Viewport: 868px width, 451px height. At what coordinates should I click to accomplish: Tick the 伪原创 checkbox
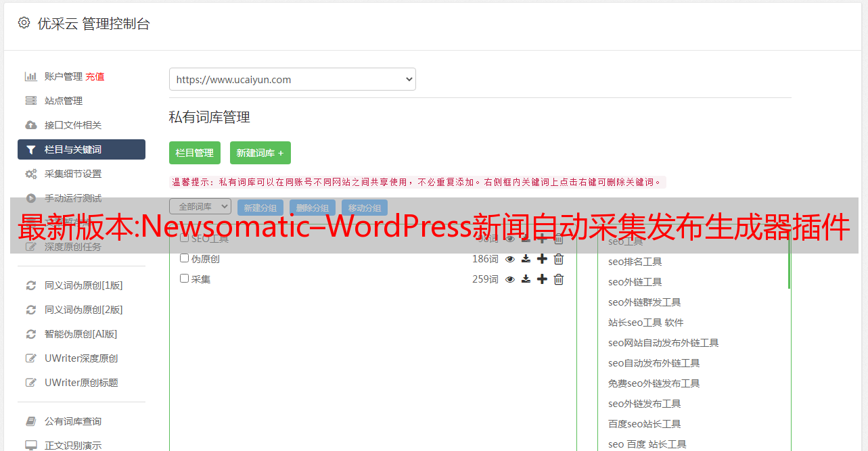(184, 258)
